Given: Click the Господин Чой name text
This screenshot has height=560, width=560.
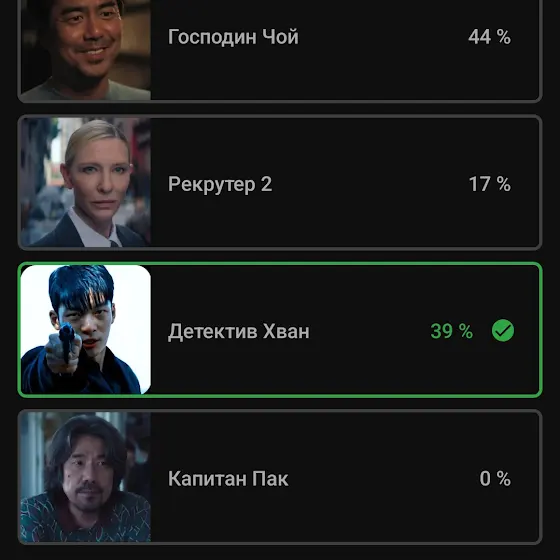Looking at the screenshot, I should click(233, 37).
